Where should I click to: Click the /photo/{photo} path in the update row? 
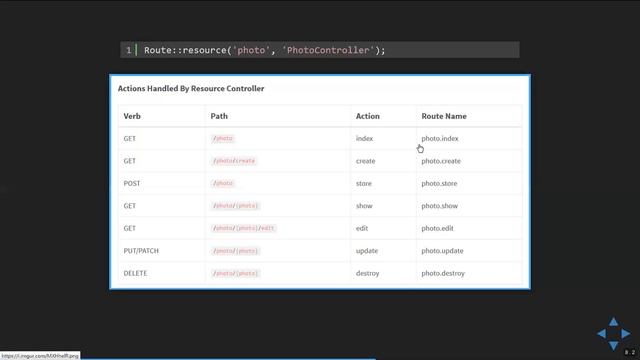pyautogui.click(x=236, y=251)
